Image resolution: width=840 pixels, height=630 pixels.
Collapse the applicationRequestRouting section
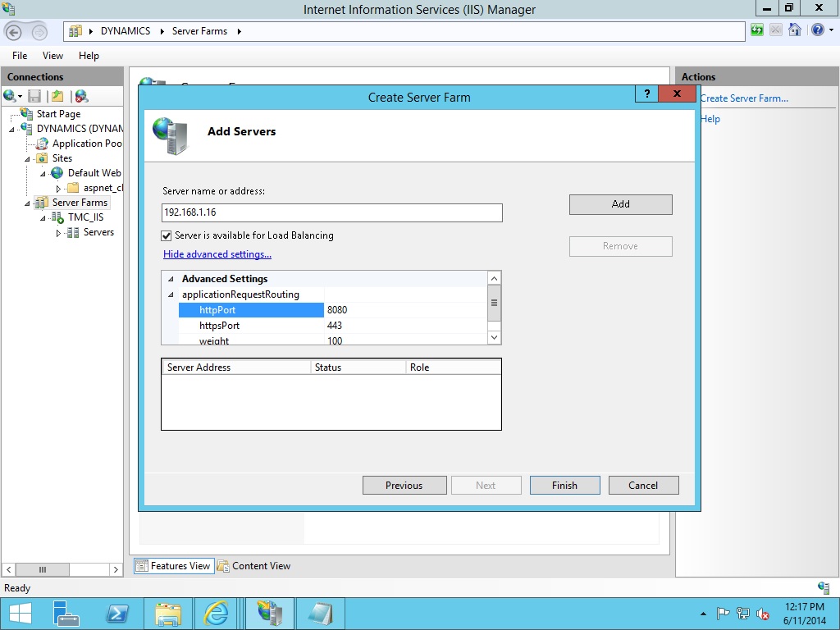(170, 294)
